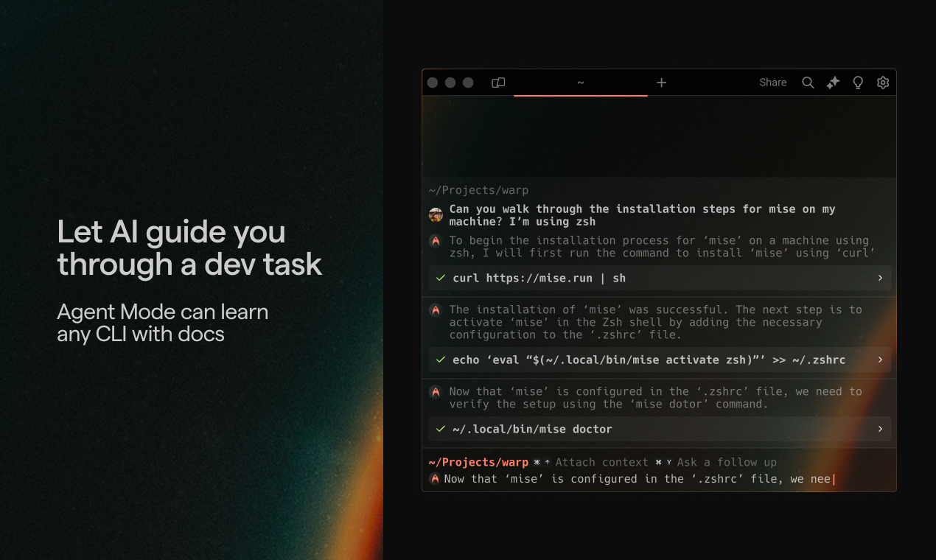
Task: Click into the command input text line
Action: click(x=639, y=479)
